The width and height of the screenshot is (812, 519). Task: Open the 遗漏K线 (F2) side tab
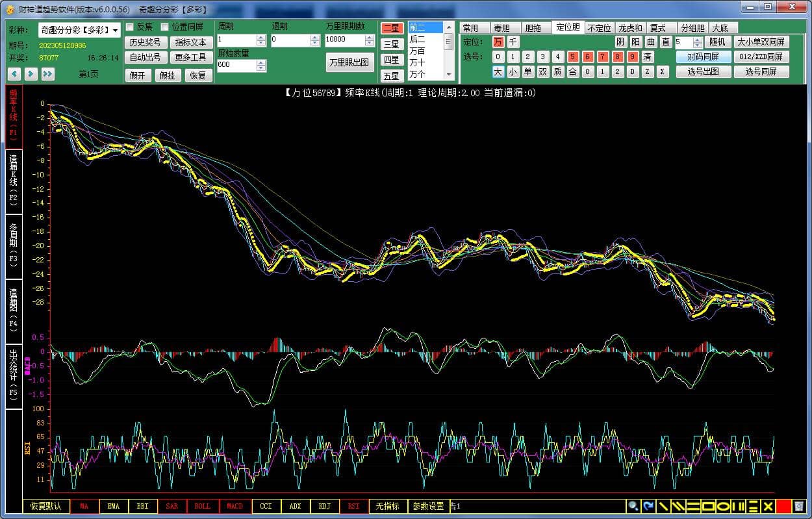pos(14,181)
